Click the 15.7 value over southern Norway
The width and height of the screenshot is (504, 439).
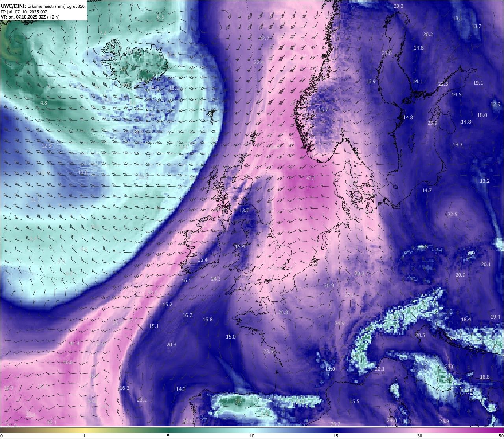[x=323, y=109]
